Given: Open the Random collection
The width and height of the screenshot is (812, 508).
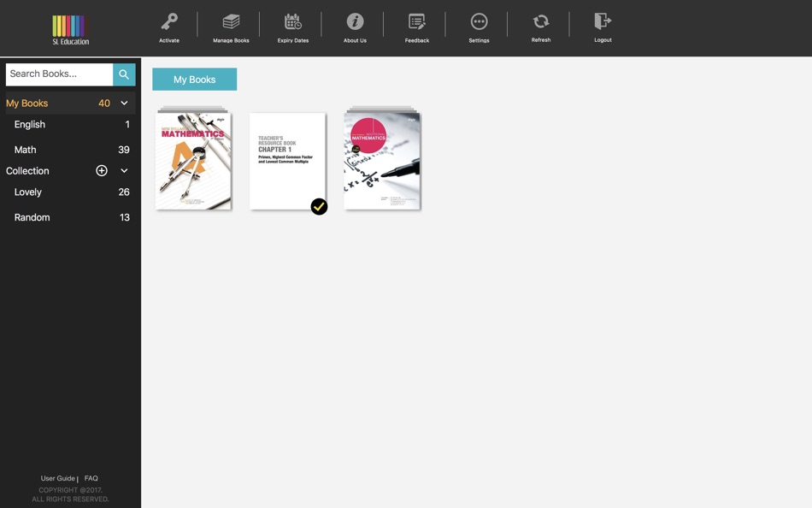Looking at the screenshot, I should (32, 217).
